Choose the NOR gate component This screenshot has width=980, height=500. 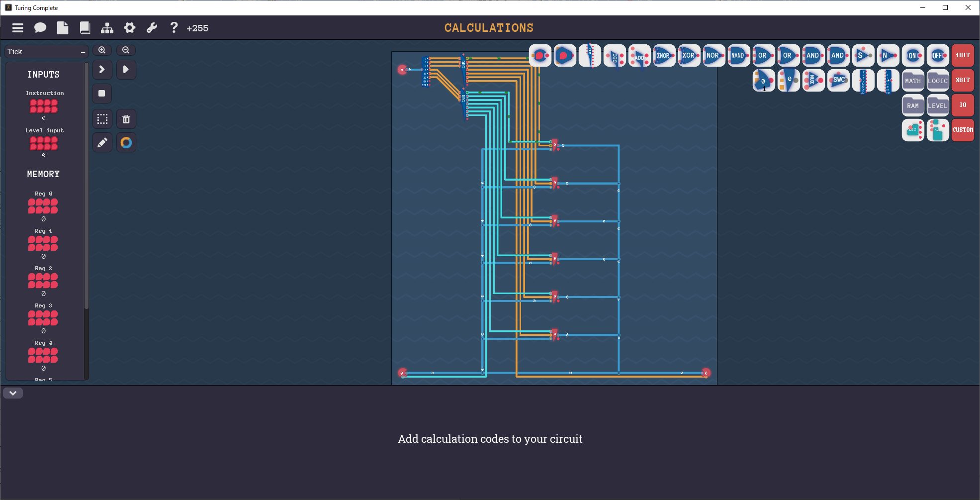tap(713, 56)
